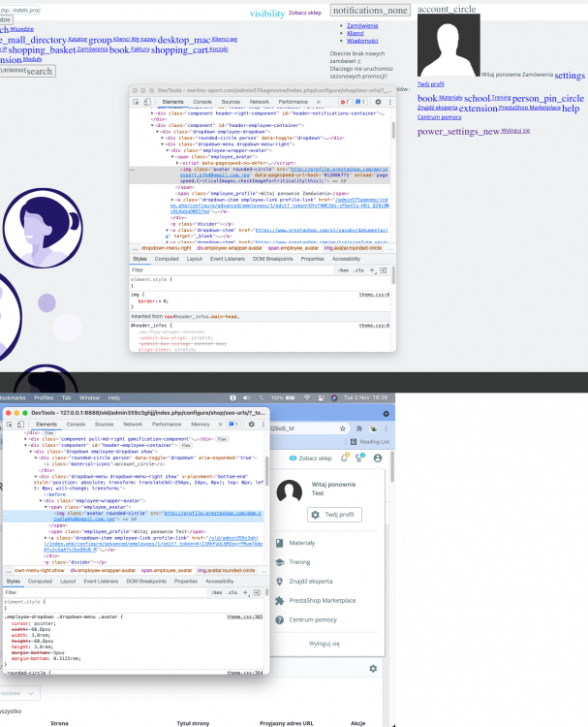
Task: Open theme.css:365 source link
Action: [245, 617]
